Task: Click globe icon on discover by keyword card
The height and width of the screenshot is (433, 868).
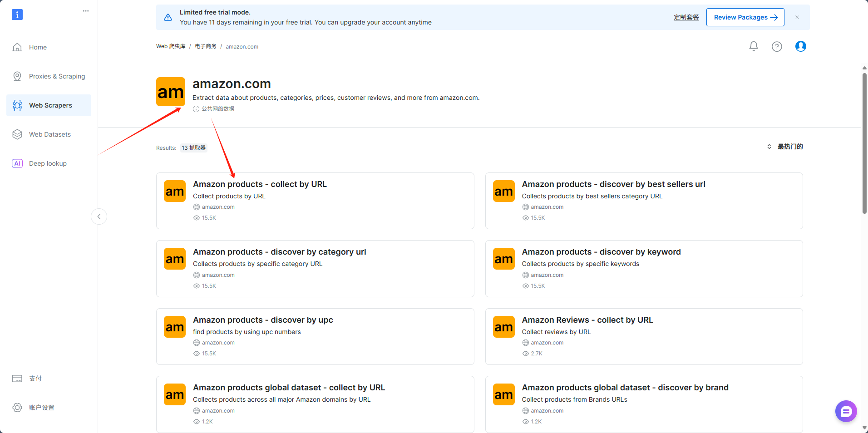Action: [526, 275]
